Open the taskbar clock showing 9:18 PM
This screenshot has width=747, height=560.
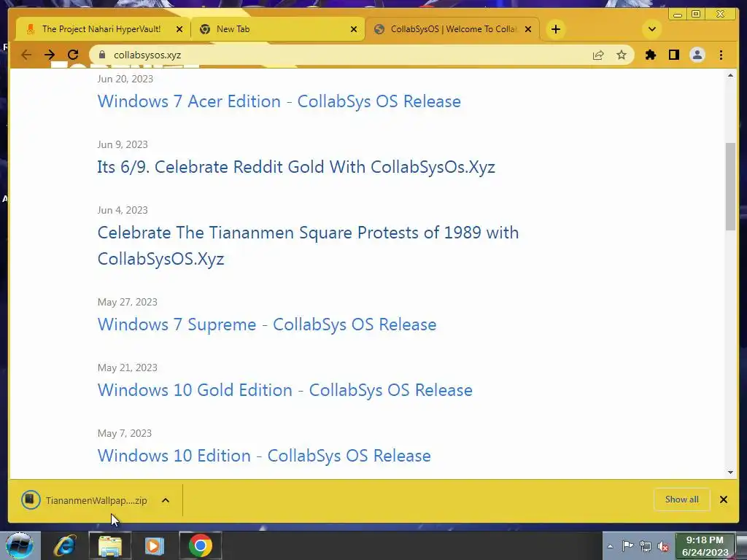(705, 546)
